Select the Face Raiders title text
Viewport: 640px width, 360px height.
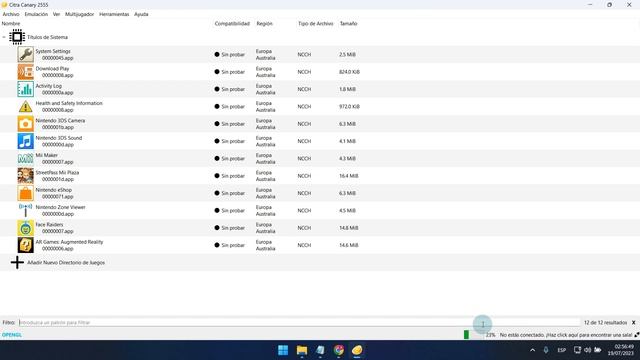click(49, 224)
